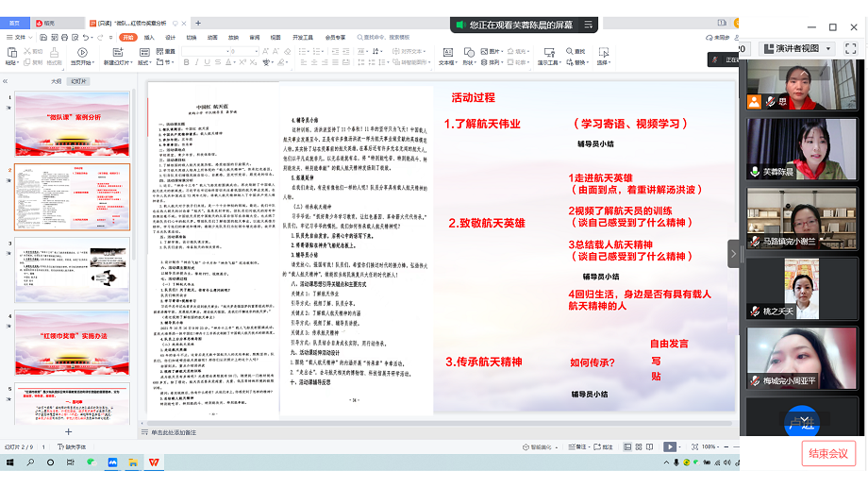Select the 红领巾奖章 实施办法 slide thumbnail
Screen dimensions: 868x488
pyautogui.click(x=73, y=338)
